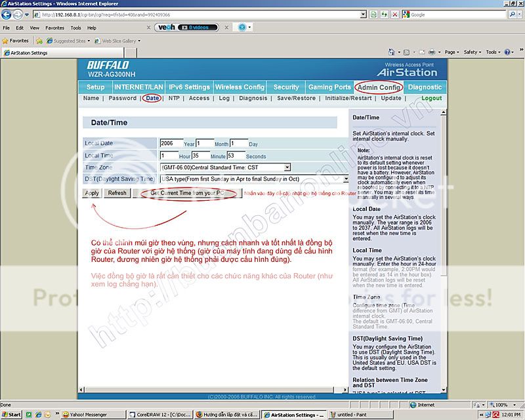Image resolution: width=525 pixels, height=420 pixels.
Task: Expand the Time Zone dropdown
Action: [287, 167]
